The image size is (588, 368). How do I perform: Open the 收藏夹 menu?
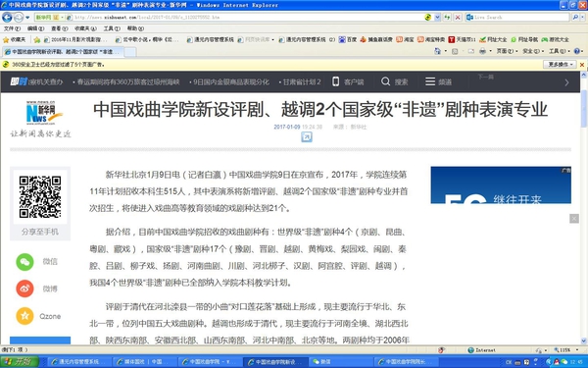click(x=85, y=28)
